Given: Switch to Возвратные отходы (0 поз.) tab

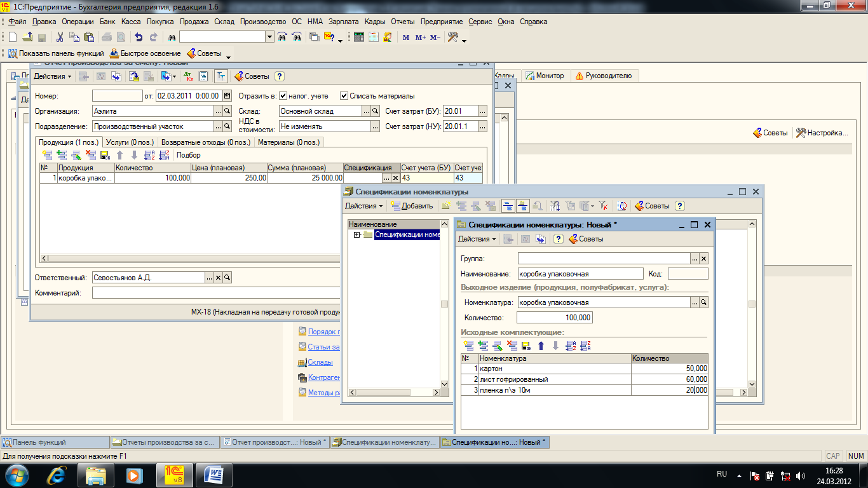Looking at the screenshot, I should tap(205, 142).
